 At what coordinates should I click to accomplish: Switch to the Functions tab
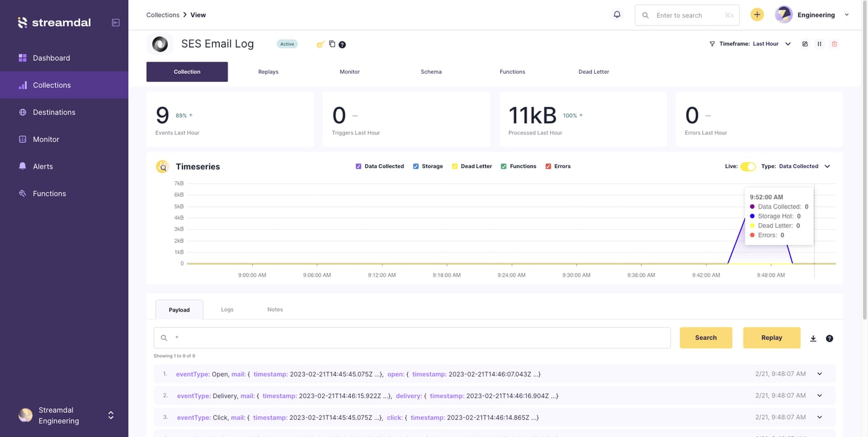point(512,72)
